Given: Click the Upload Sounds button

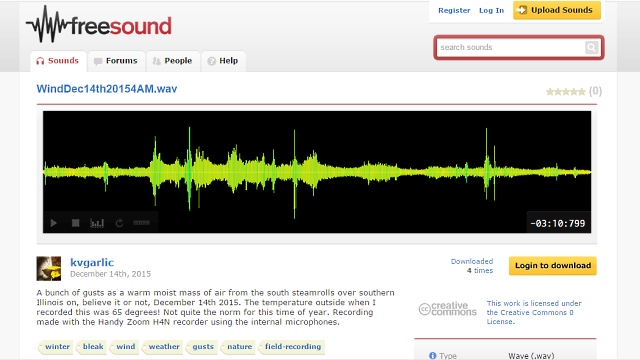Looking at the screenshot, I should coord(557,10).
